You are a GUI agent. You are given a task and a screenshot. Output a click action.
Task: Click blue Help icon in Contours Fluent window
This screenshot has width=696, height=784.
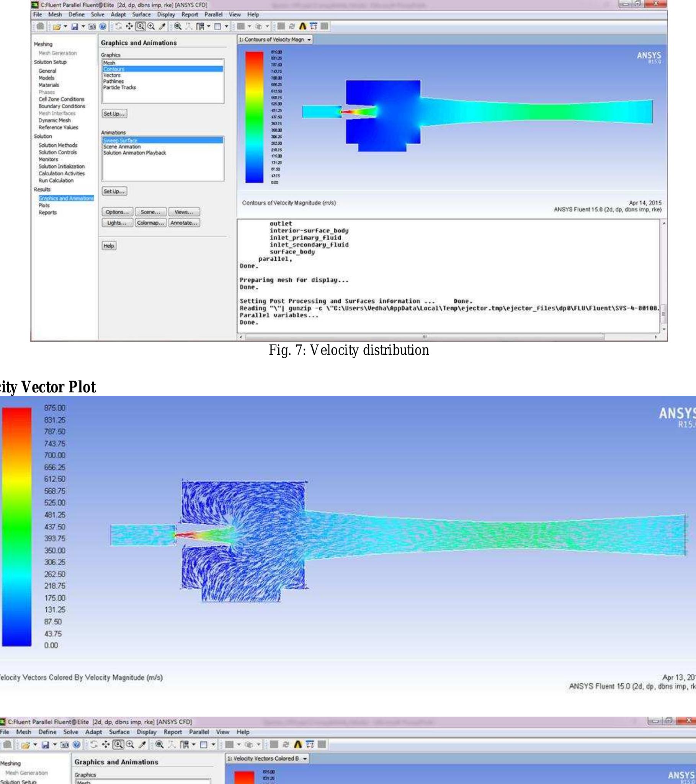click(103, 27)
